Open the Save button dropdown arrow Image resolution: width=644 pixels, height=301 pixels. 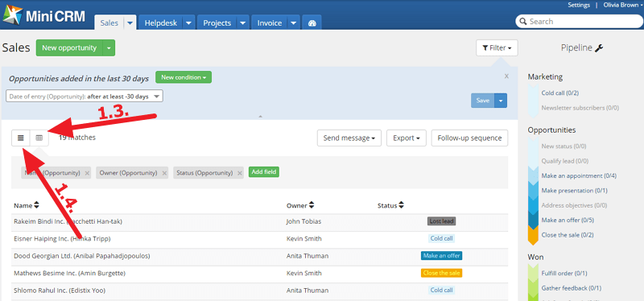[x=501, y=101]
